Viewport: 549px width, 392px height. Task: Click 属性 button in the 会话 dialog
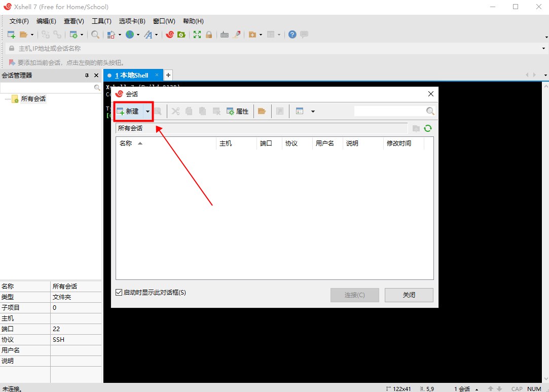(238, 112)
